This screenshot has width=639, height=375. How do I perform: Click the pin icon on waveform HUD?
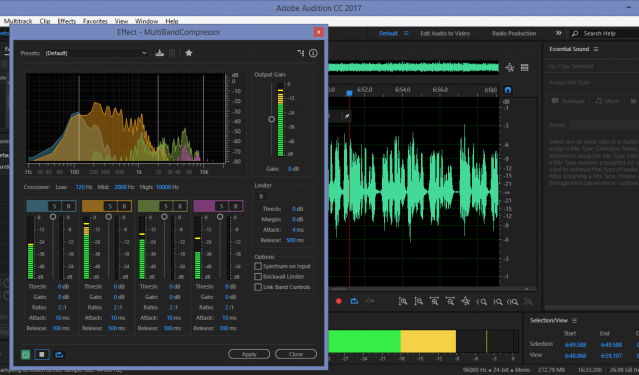tap(347, 117)
